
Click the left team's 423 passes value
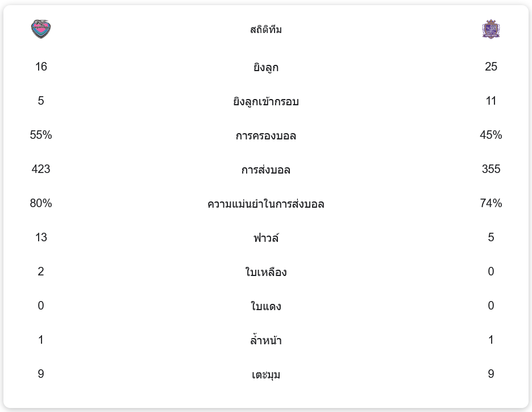[41, 169]
